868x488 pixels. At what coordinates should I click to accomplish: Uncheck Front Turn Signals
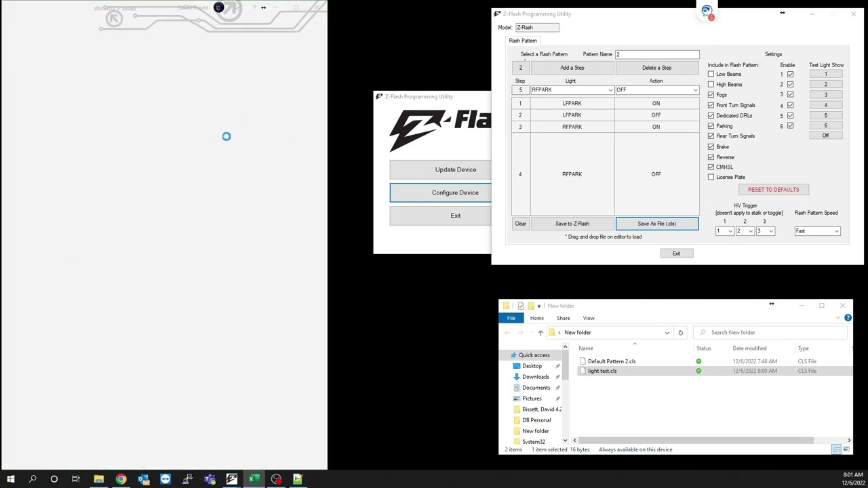pos(711,105)
